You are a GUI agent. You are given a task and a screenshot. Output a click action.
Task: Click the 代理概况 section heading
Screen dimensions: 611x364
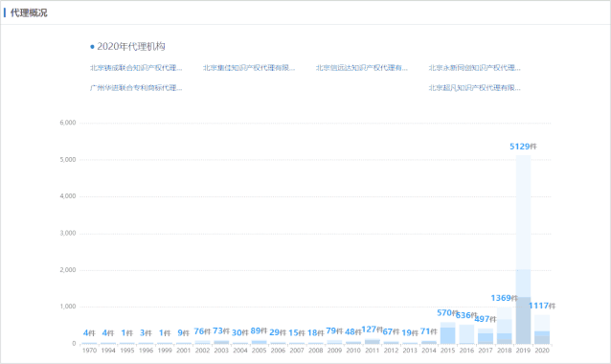(29, 12)
